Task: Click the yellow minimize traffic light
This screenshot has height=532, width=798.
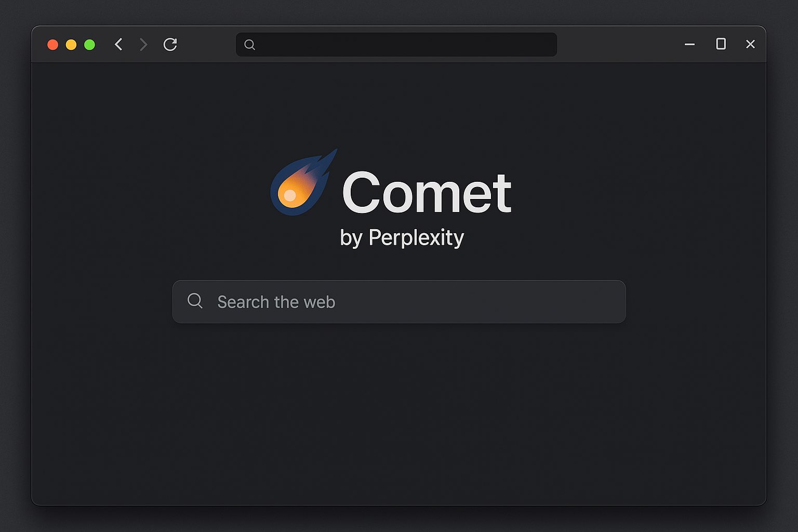Action: tap(71, 45)
